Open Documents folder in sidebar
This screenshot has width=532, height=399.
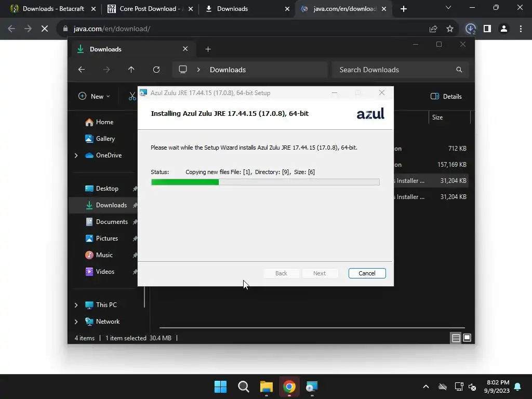tap(107, 221)
